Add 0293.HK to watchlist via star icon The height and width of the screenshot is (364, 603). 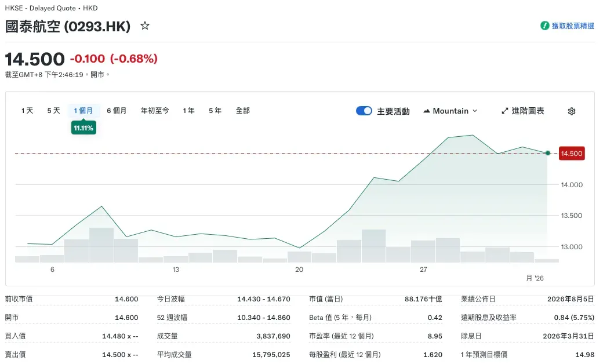coord(144,26)
